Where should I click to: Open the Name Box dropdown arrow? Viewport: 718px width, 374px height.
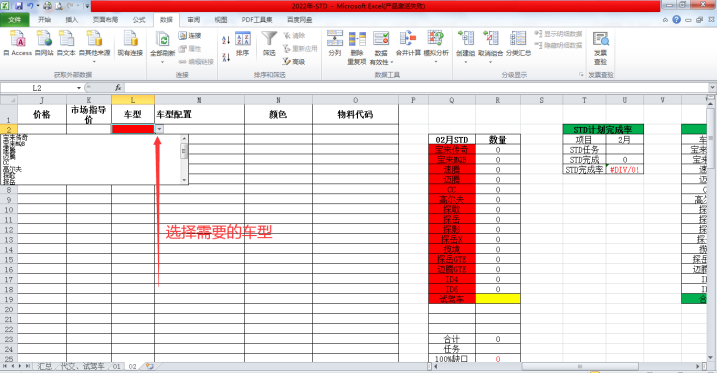[x=79, y=88]
